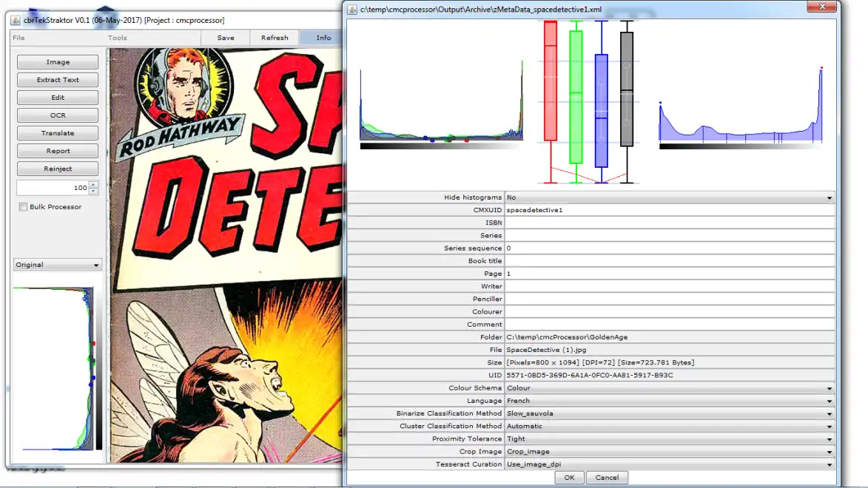
Task: Click the Extract Text button
Action: [x=58, y=80]
